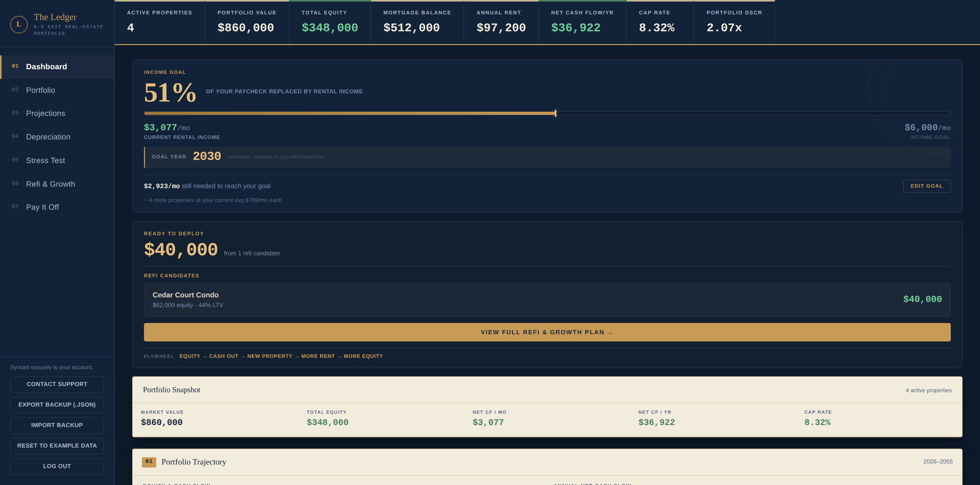Image resolution: width=980 pixels, height=485 pixels.
Task: Click the Active Properties stat card
Action: point(160,23)
